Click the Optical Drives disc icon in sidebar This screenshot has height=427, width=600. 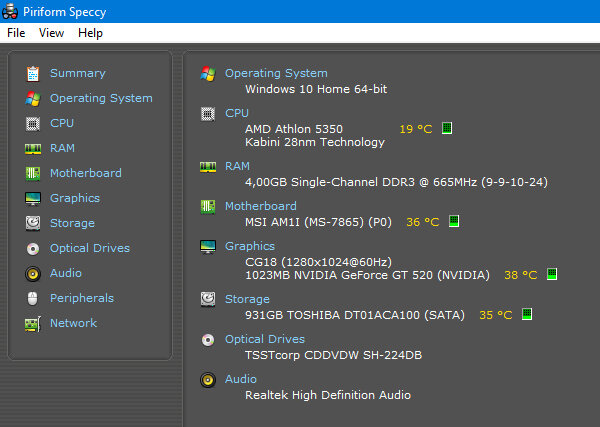[33, 249]
